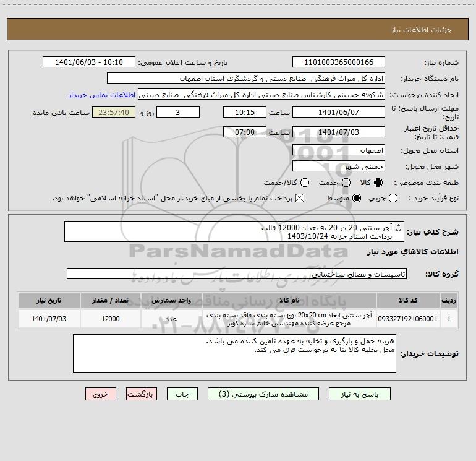Click the remaining time field 23:57:40
The height and width of the screenshot is (461, 476).
[114, 112]
